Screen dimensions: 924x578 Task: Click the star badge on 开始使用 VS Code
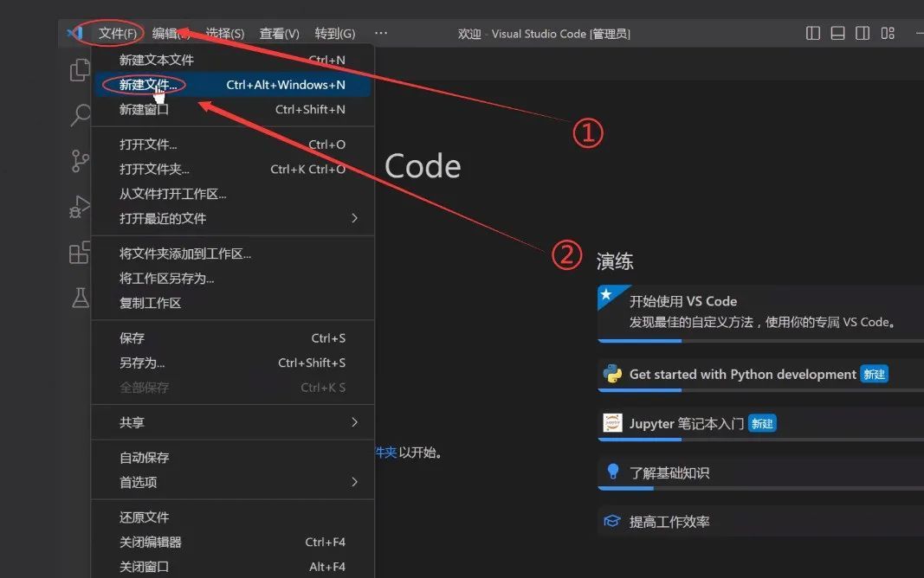pos(606,294)
